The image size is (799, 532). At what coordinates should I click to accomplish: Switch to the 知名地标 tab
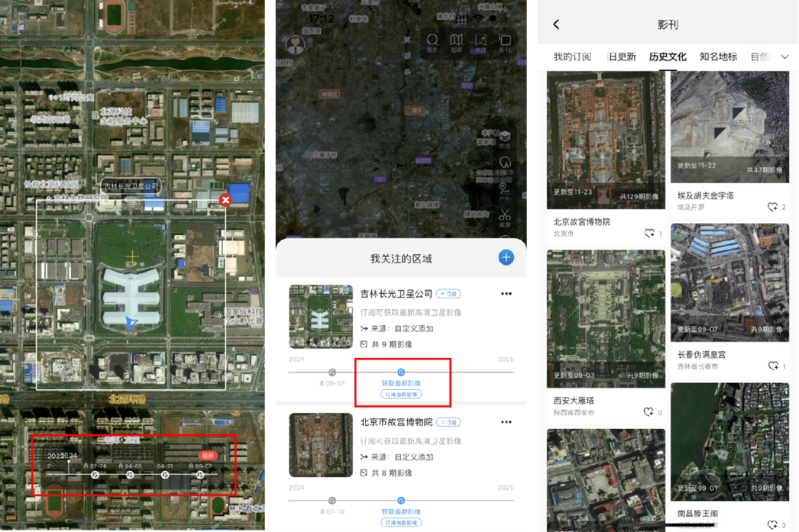718,56
